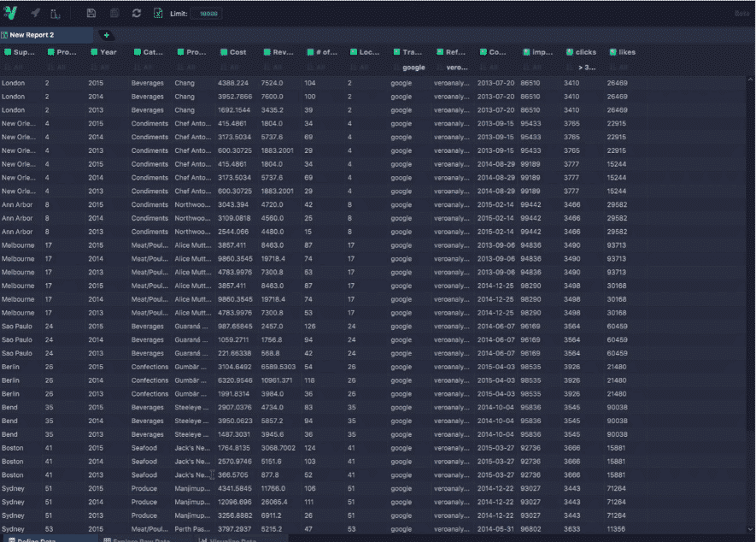Click the grayed clipboard icon in toolbar
Screen dimensions: 756x542
coord(114,14)
